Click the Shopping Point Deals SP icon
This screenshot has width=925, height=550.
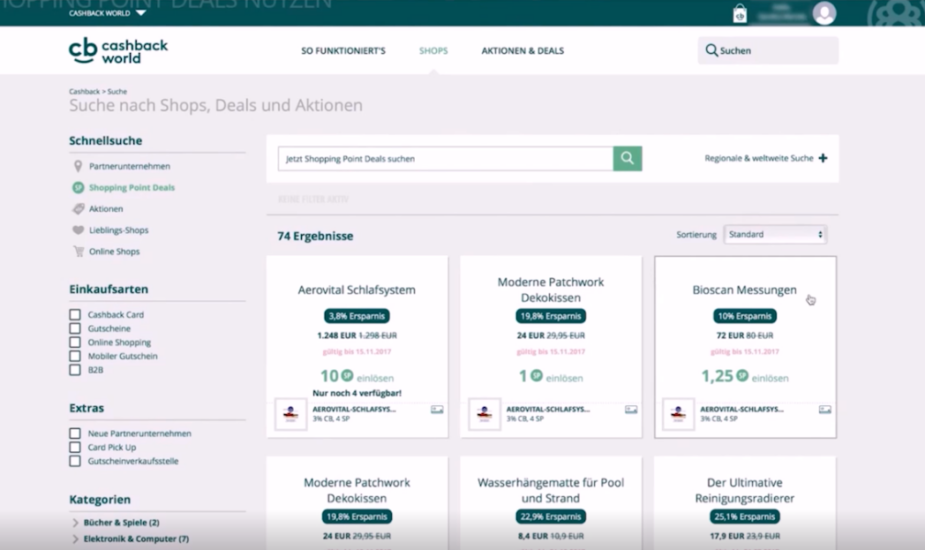coord(78,188)
